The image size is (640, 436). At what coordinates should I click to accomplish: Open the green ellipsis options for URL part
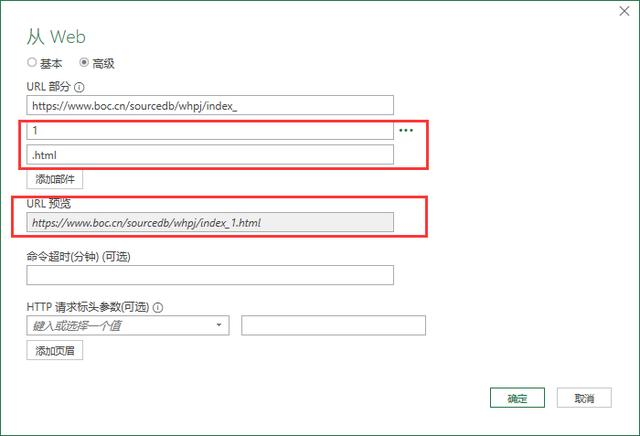[406, 130]
